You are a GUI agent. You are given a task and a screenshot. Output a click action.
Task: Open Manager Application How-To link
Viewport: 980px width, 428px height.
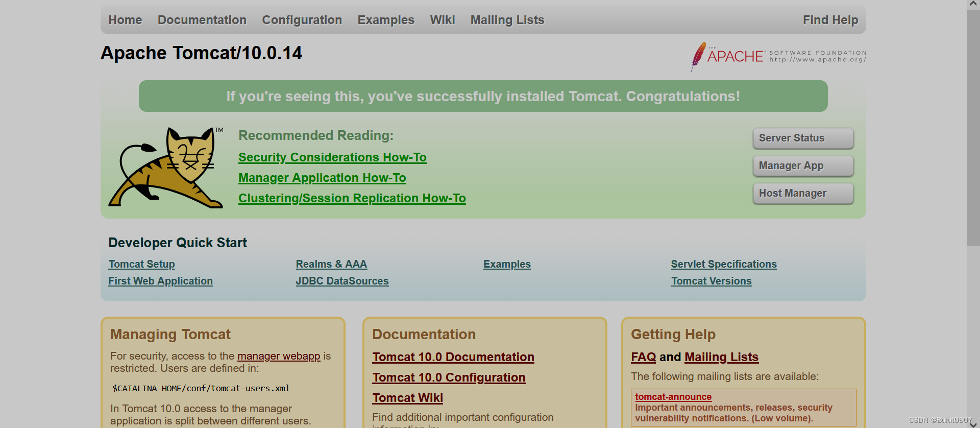point(322,178)
